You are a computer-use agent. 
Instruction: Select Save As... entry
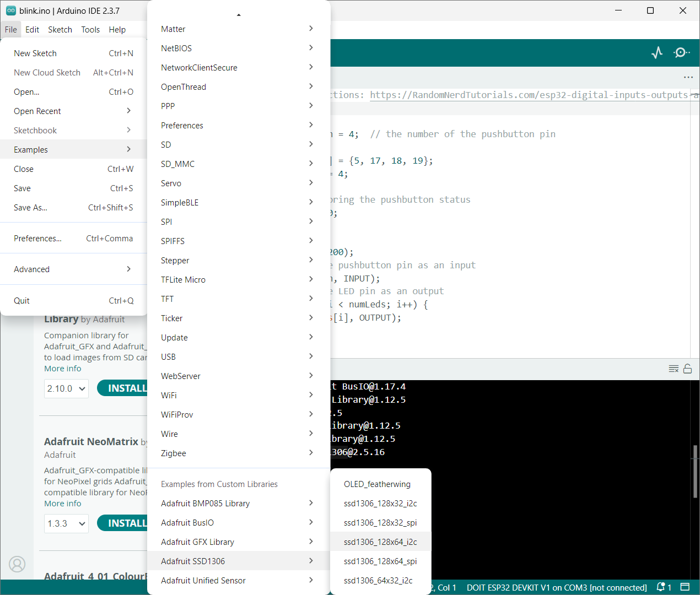click(74, 208)
